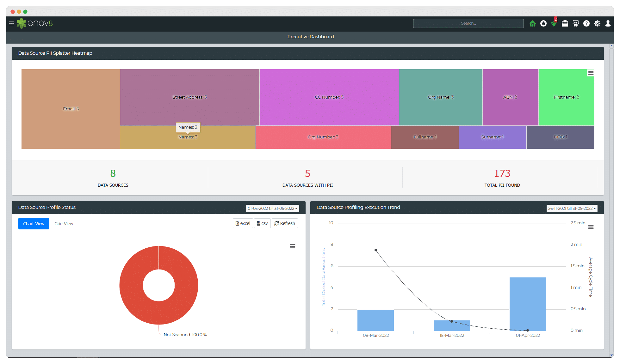Open settings gear icon

(x=597, y=23)
